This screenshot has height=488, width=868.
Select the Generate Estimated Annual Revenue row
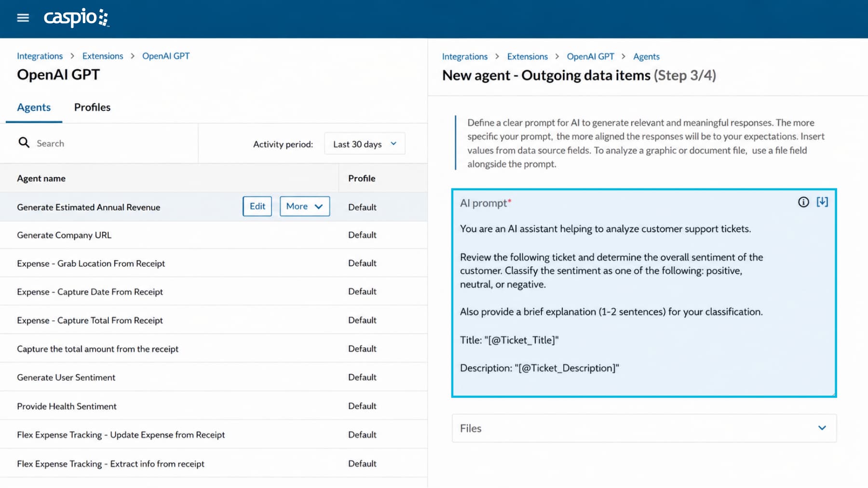(214, 207)
